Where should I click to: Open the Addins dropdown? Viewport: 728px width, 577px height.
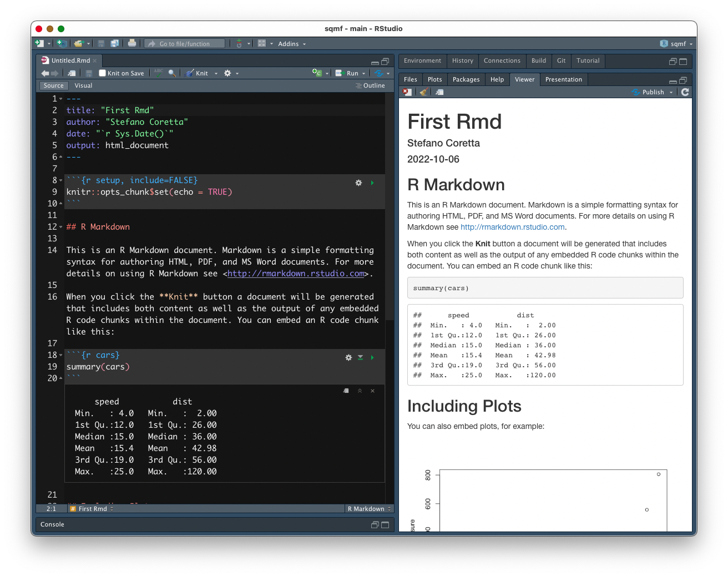click(x=291, y=44)
